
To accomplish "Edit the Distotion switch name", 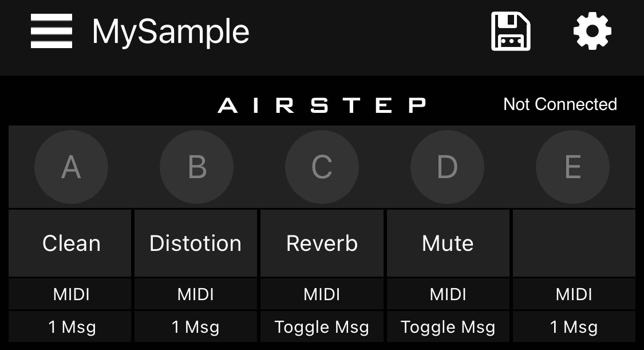I will tap(196, 243).
